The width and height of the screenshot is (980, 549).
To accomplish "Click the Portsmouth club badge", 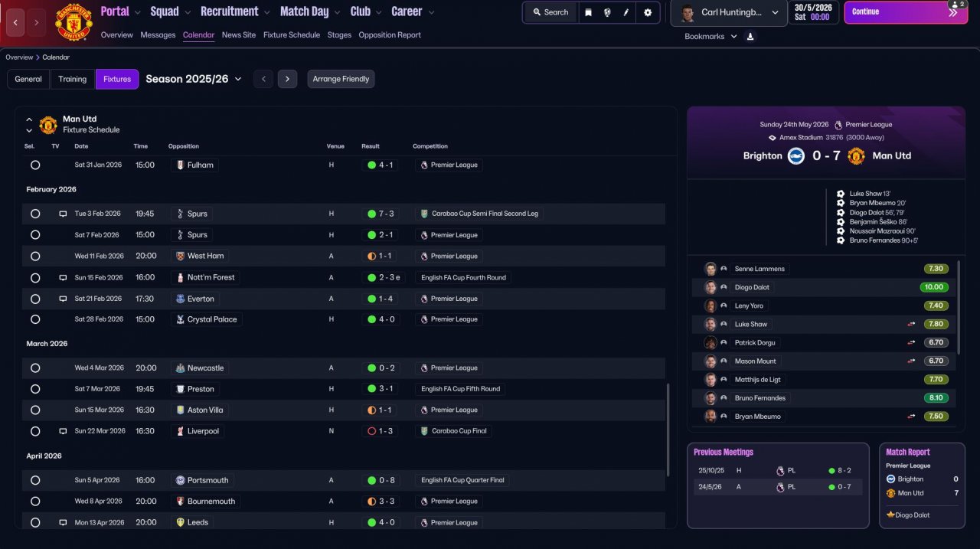I will pyautogui.click(x=181, y=480).
